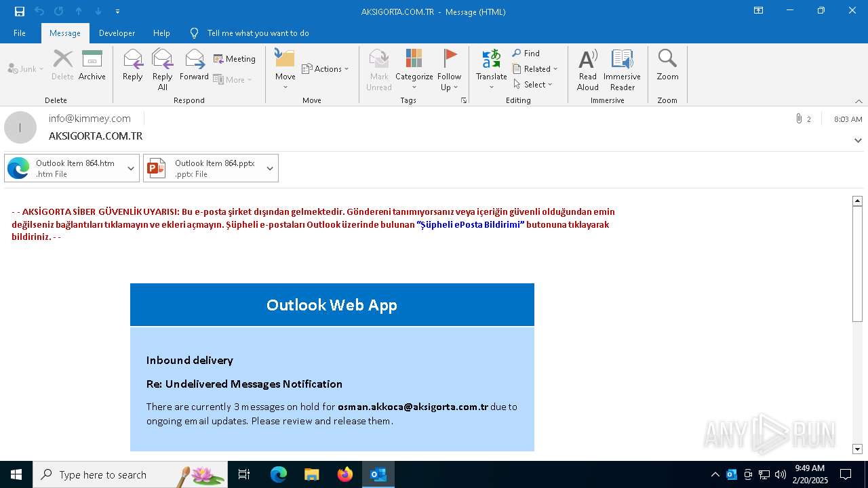Open the volume control in tray
This screenshot has height=488, width=868.
[x=781, y=474]
